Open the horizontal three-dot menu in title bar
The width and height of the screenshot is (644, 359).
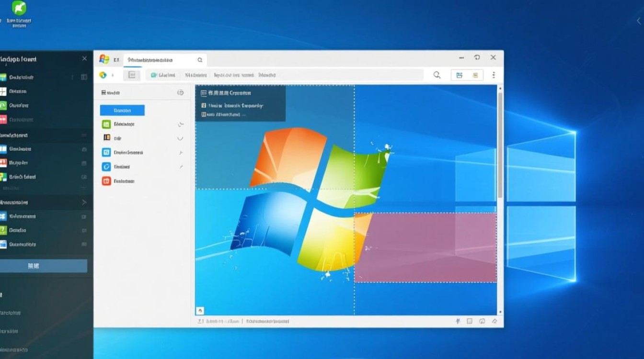click(x=461, y=57)
